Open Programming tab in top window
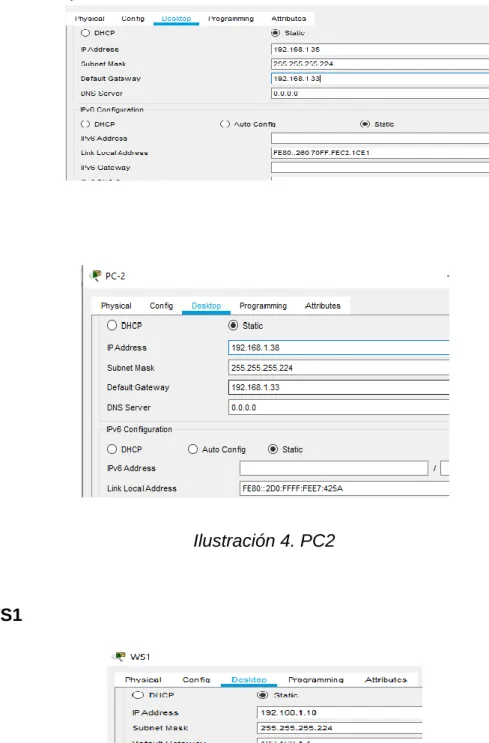Screen dimensions: 489x743 click(x=231, y=18)
